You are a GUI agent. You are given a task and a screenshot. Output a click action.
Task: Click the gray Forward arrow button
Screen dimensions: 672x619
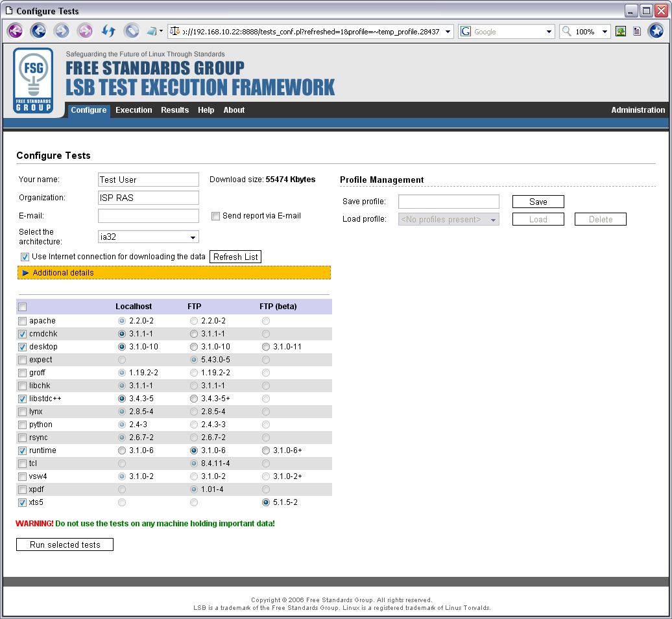point(62,31)
